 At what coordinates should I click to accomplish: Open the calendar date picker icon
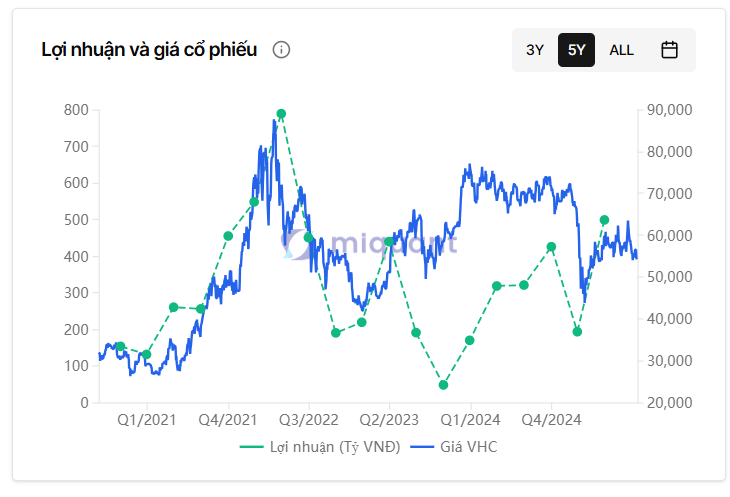point(670,50)
